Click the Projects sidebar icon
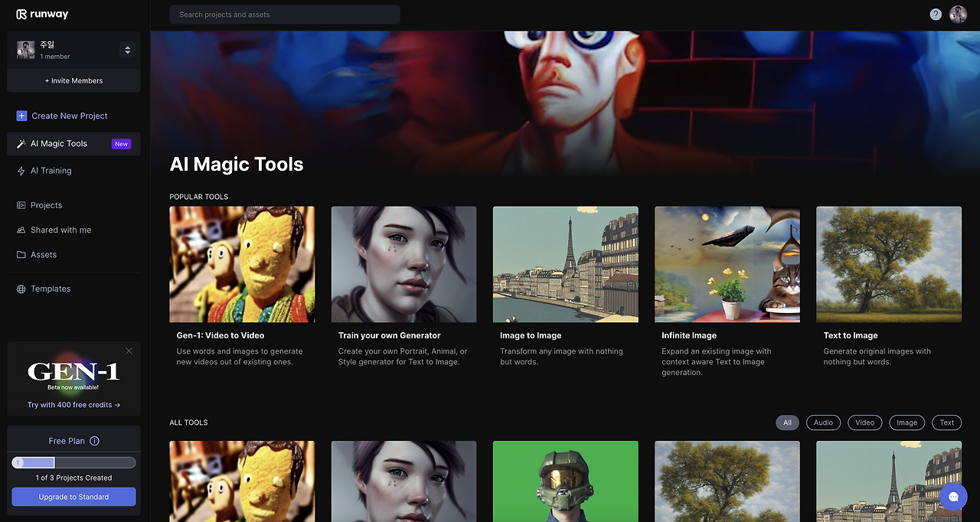The width and height of the screenshot is (980, 522). click(x=21, y=205)
